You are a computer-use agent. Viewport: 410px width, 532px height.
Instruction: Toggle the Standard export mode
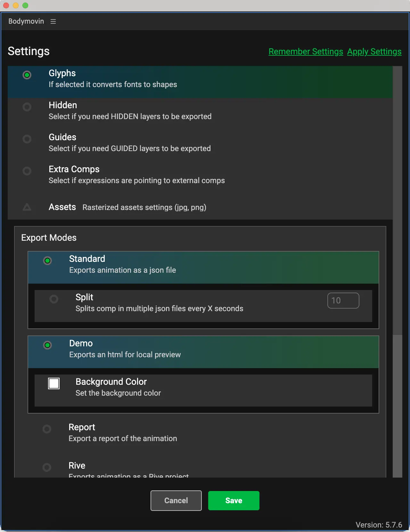pyautogui.click(x=47, y=261)
